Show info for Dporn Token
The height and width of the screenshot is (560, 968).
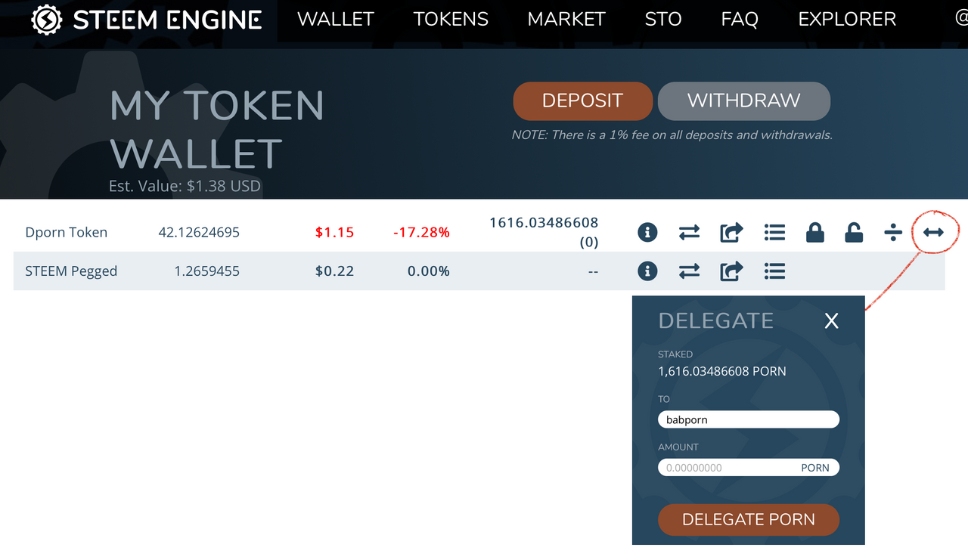click(x=647, y=233)
